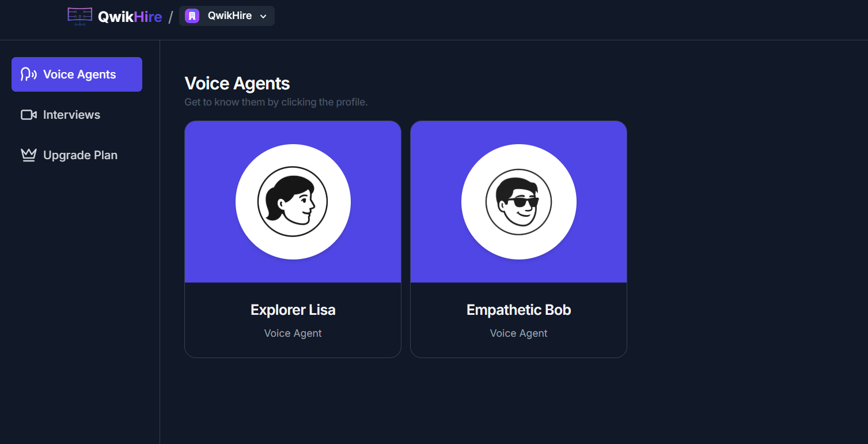Select the Voice Agents headphone icon
The width and height of the screenshot is (868, 444).
[28, 74]
